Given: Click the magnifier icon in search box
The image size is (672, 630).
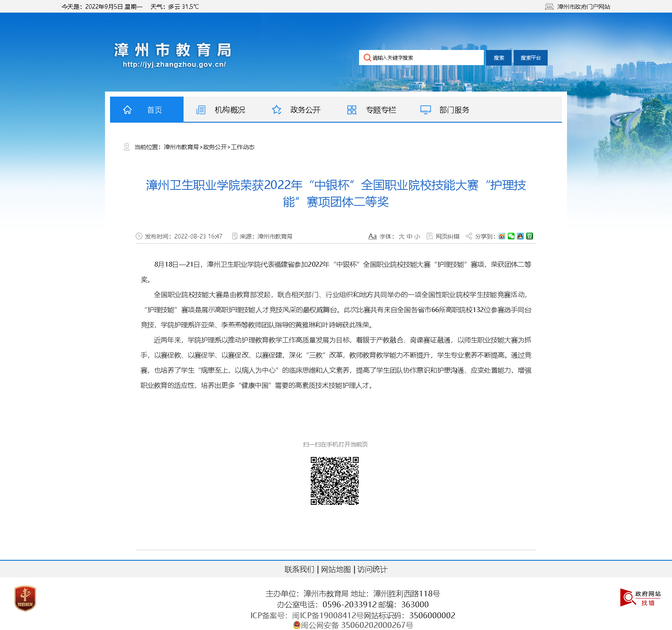Looking at the screenshot, I should [367, 58].
